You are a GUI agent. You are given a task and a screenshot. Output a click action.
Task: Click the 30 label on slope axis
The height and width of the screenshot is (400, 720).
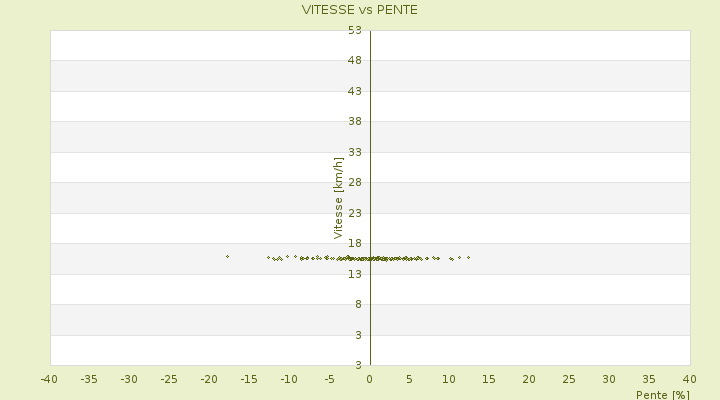[609, 379]
